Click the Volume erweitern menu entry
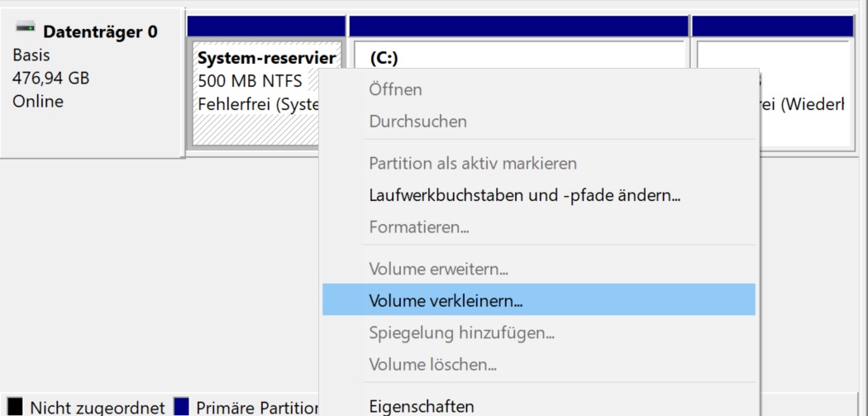The width and height of the screenshot is (868, 416). (438, 270)
